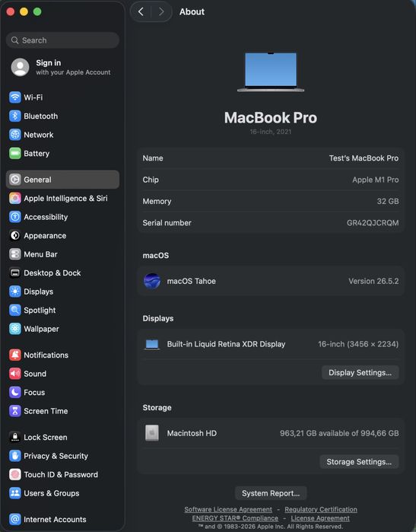Open Lock Screen padlock icon

(x=15, y=437)
